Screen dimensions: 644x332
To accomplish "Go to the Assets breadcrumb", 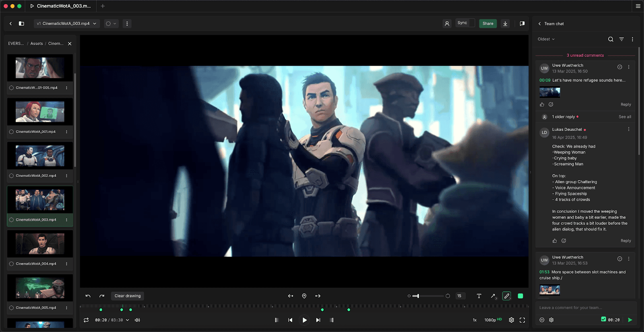I will (x=37, y=44).
